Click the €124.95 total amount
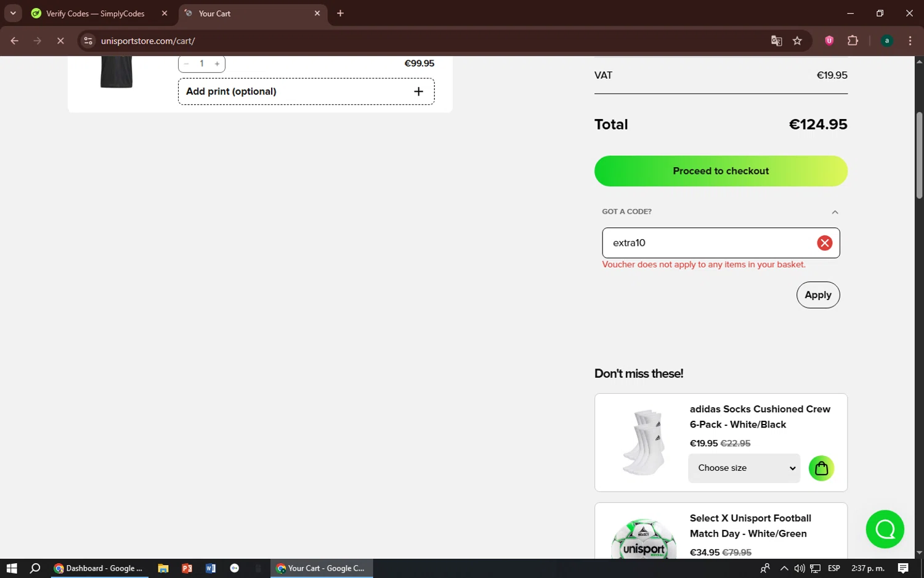 (x=818, y=124)
